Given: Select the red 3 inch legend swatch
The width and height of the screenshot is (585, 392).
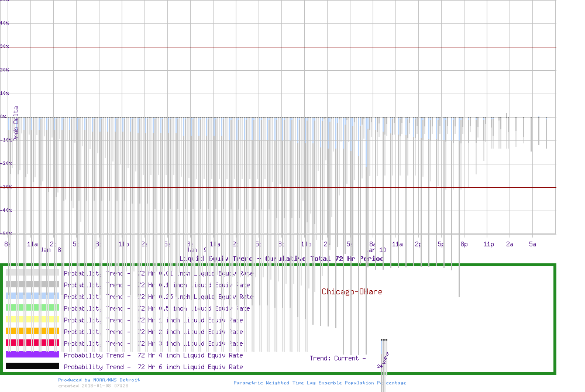Looking at the screenshot, I should [x=32, y=343].
